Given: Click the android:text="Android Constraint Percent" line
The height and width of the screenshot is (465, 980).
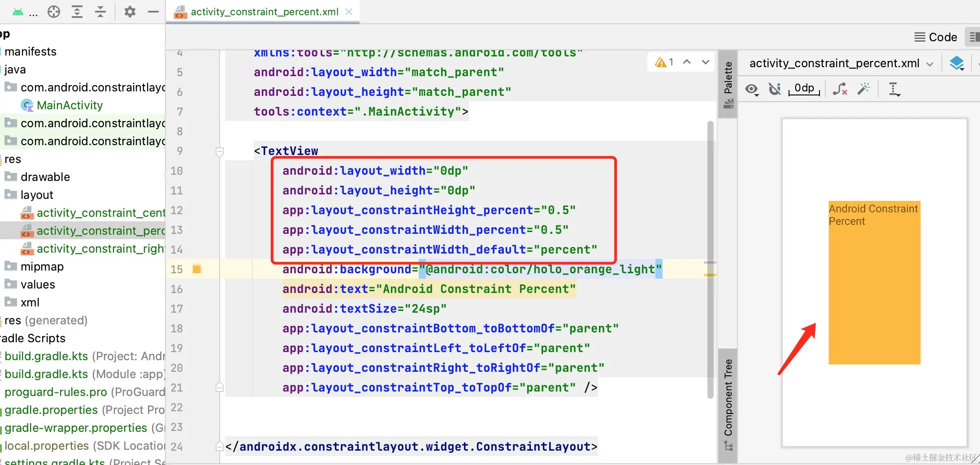Looking at the screenshot, I should tap(429, 289).
